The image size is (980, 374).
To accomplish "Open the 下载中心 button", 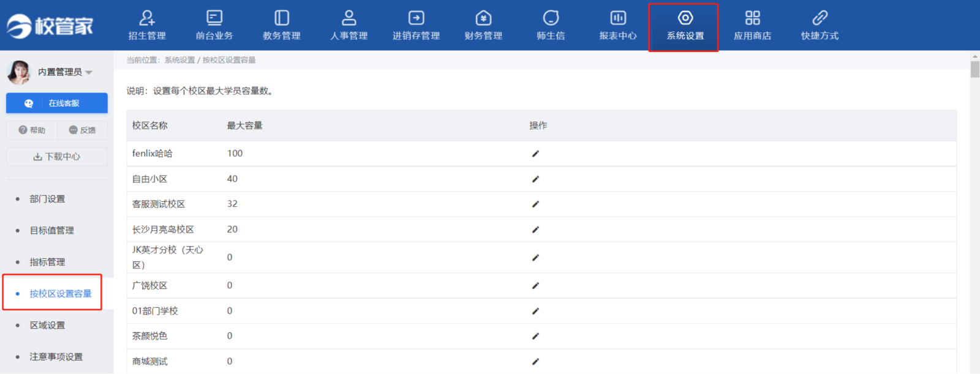I will tap(57, 157).
